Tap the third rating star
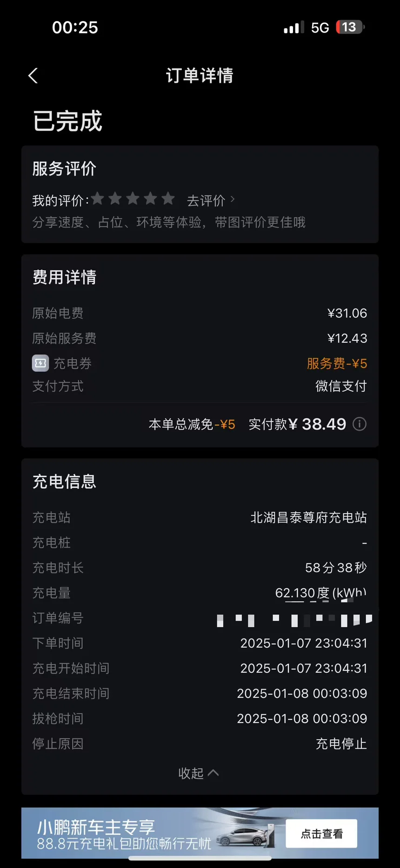 point(133,199)
